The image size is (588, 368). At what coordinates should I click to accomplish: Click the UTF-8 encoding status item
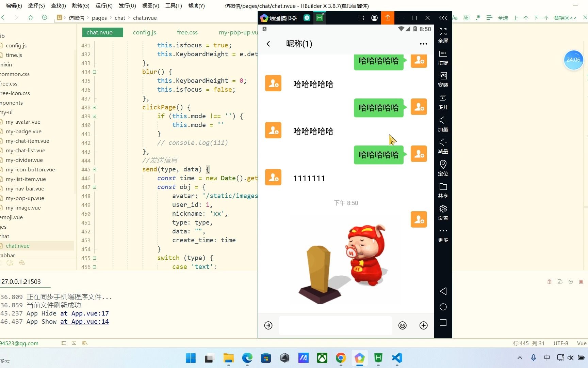tap(561, 343)
